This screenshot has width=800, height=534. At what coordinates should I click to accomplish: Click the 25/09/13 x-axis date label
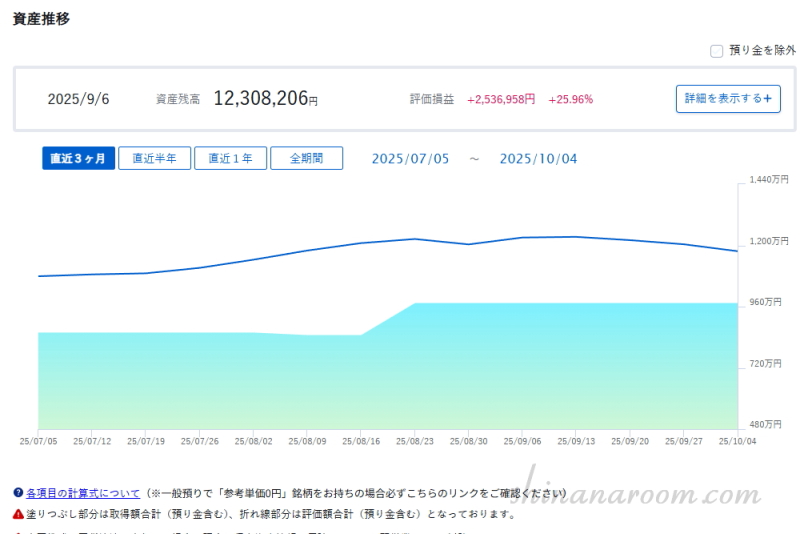click(x=575, y=440)
